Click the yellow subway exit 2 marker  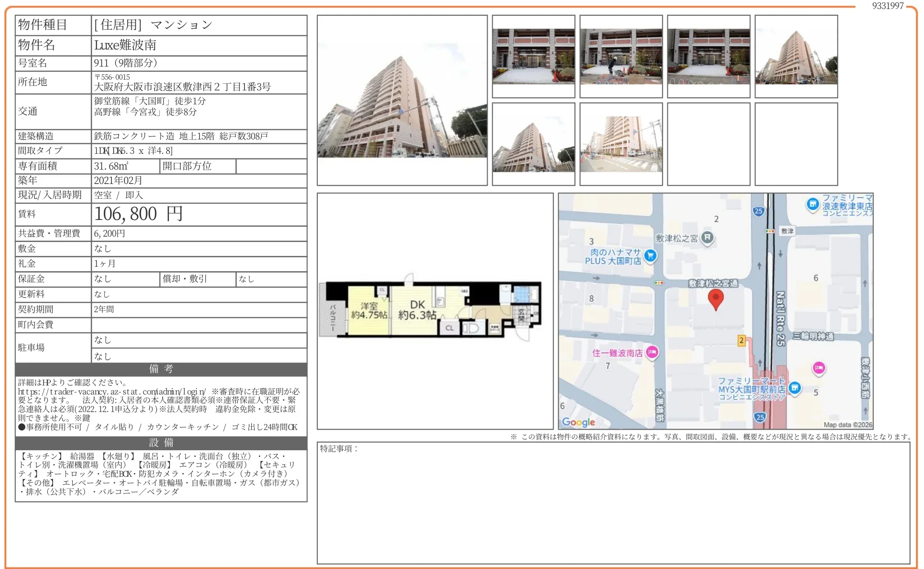742,341
